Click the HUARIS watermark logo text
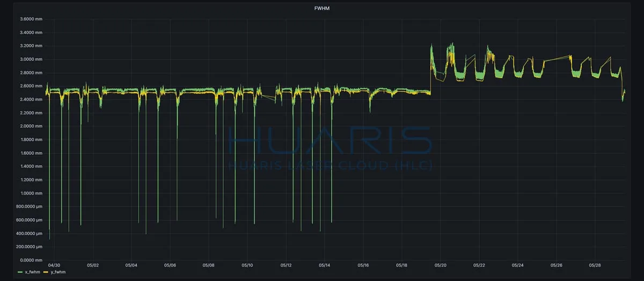Image resolution: width=644 pixels, height=281 pixels. 331,140
